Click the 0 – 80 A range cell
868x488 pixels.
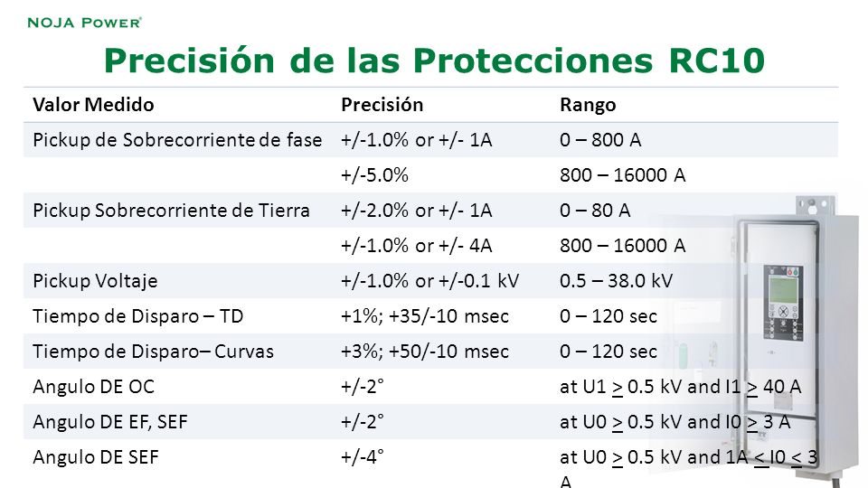click(x=595, y=211)
